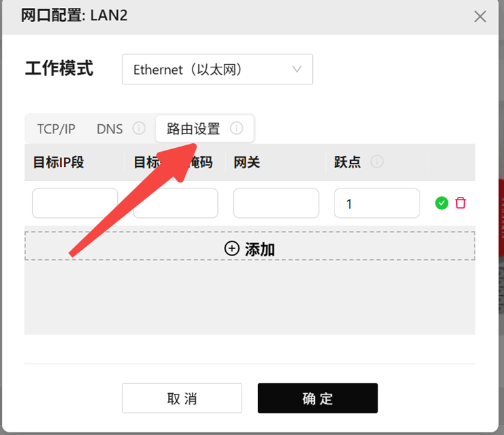
Task: Focus the 网关 input field
Action: point(276,203)
